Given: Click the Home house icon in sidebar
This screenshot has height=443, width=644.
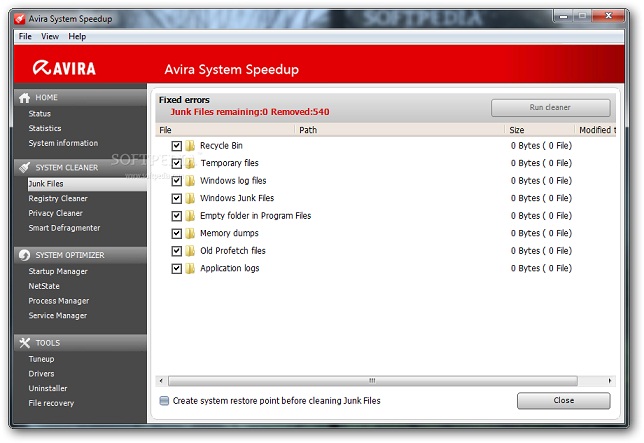Looking at the screenshot, I should pos(24,98).
